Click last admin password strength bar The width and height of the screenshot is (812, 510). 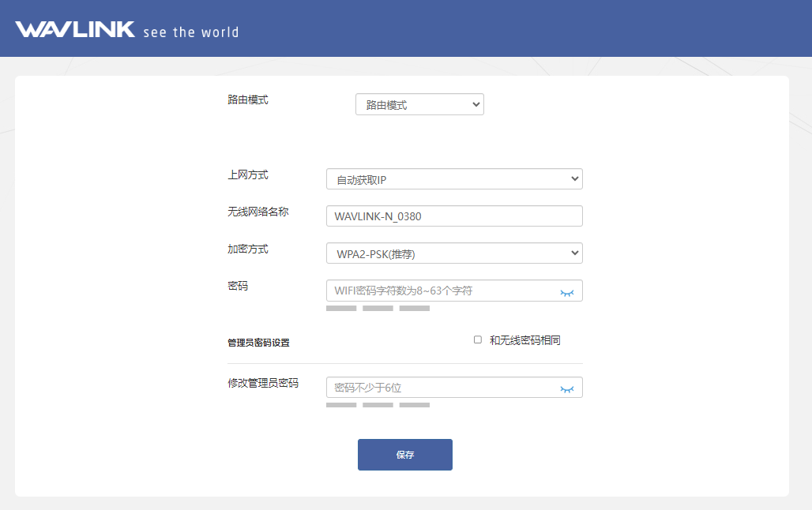point(415,405)
